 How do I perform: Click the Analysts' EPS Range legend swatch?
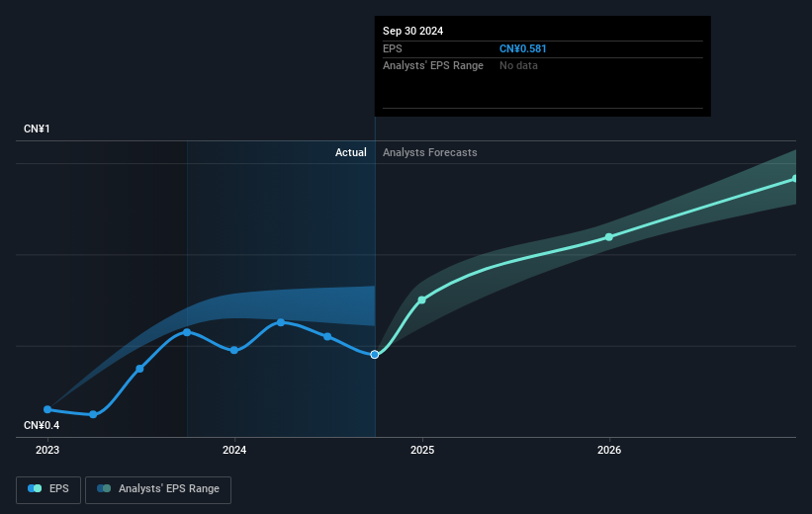tap(104, 488)
